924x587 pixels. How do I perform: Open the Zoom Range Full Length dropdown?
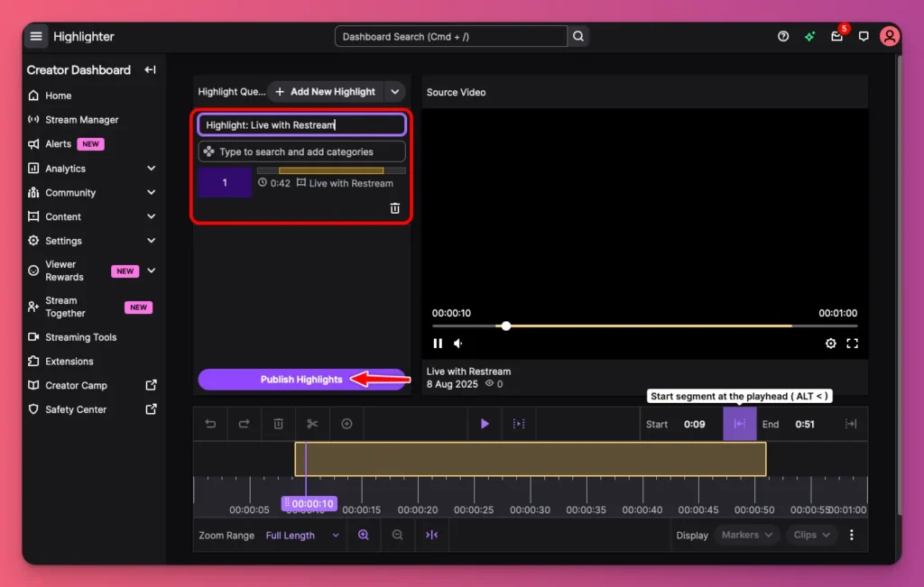pos(301,536)
